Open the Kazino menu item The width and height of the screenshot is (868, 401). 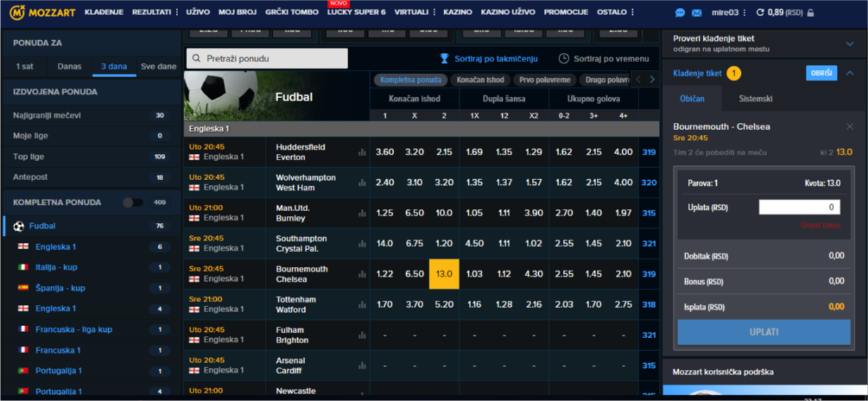pos(458,13)
